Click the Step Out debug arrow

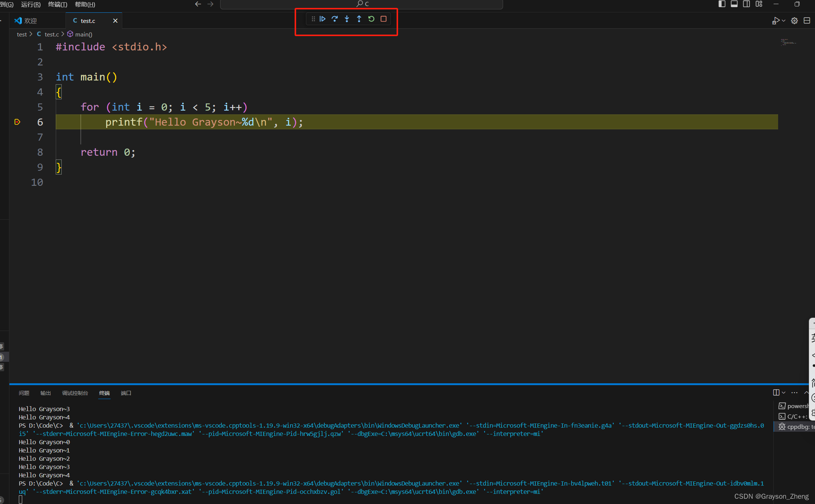[x=359, y=19]
